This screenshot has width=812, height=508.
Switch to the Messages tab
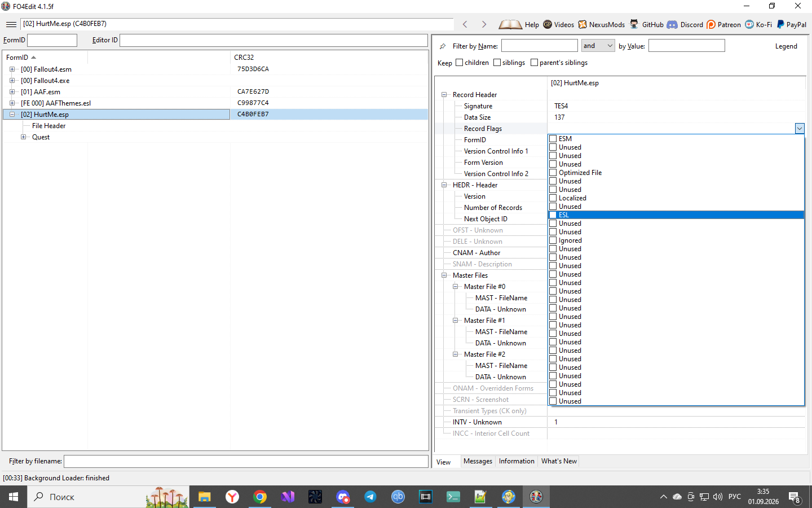478,461
